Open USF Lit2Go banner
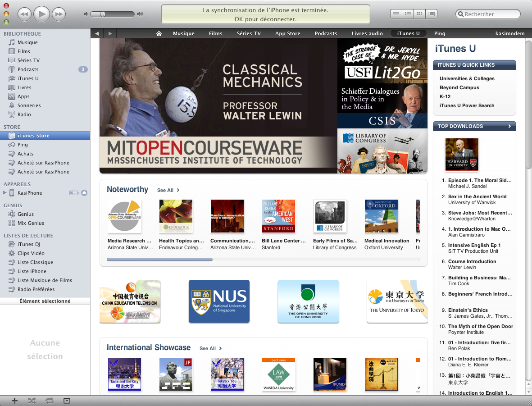Screen dimensions: 532x406 [x=382, y=61]
